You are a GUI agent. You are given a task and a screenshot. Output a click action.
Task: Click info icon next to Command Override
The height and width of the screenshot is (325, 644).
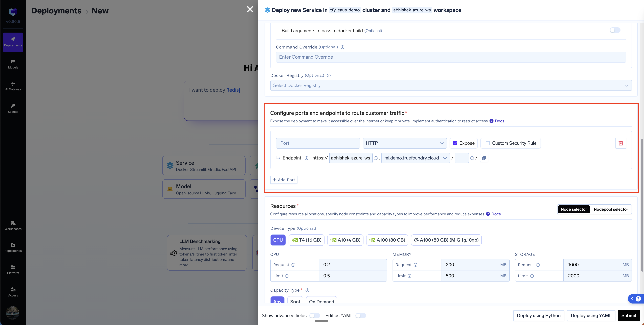tap(342, 47)
